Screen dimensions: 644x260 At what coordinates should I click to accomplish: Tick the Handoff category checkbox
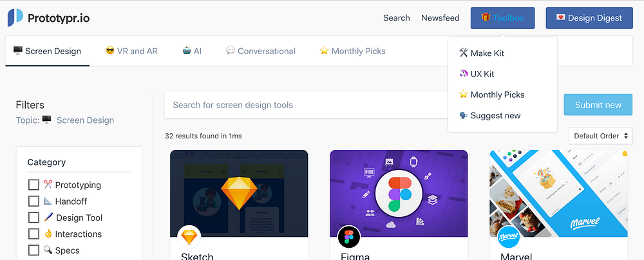[x=33, y=201]
